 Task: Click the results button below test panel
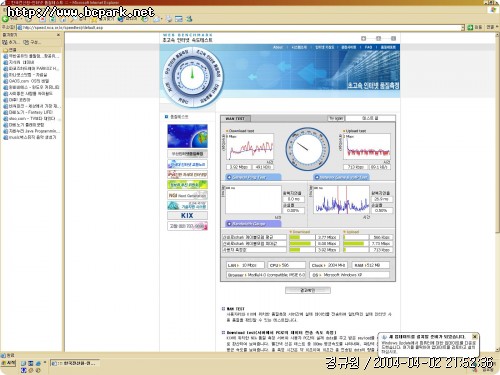308,290
